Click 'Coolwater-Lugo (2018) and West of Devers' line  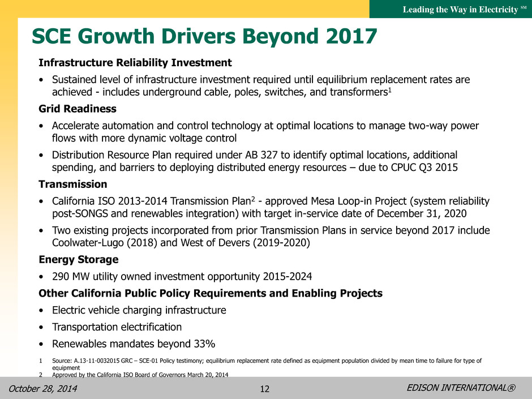click(x=181, y=243)
